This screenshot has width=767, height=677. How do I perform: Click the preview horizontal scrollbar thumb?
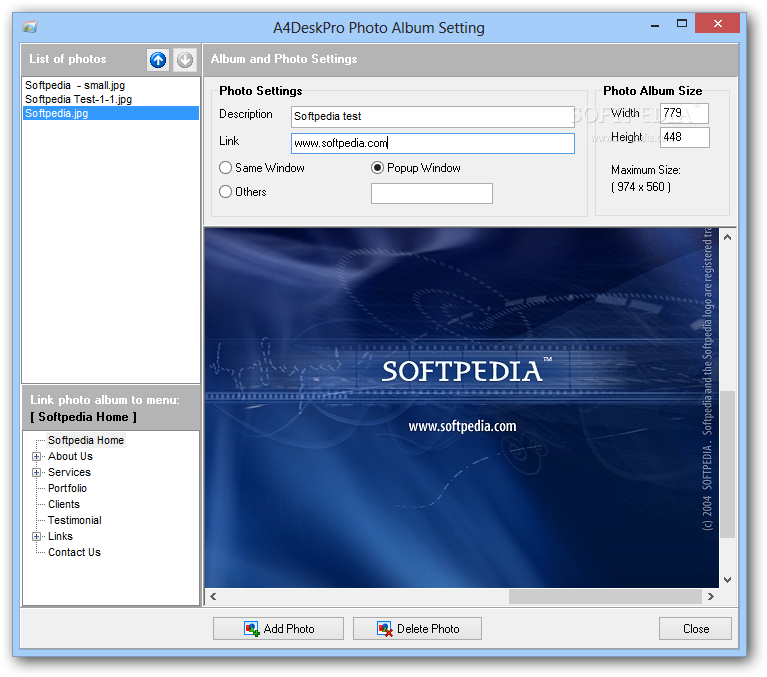coord(605,596)
